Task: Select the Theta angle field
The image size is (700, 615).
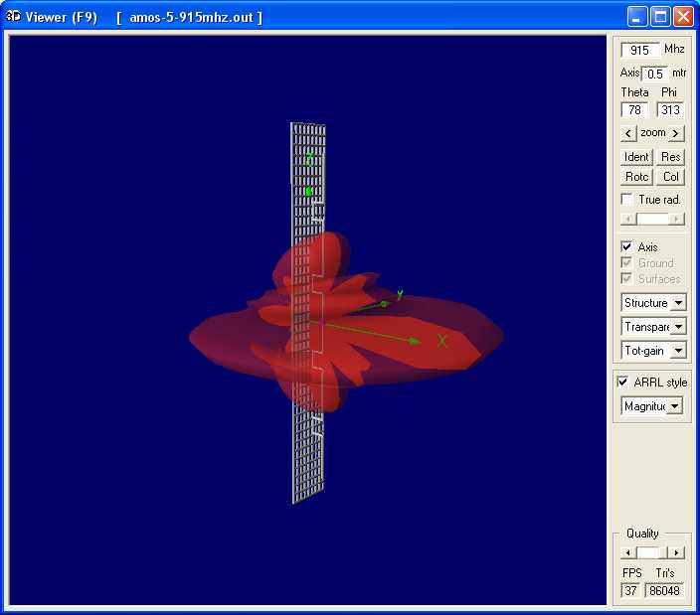Action: (634, 110)
